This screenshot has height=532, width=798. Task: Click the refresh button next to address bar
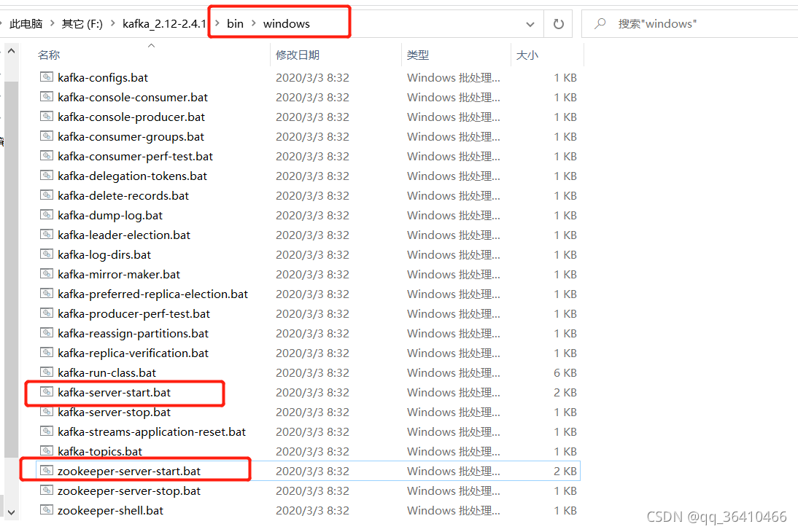click(558, 24)
